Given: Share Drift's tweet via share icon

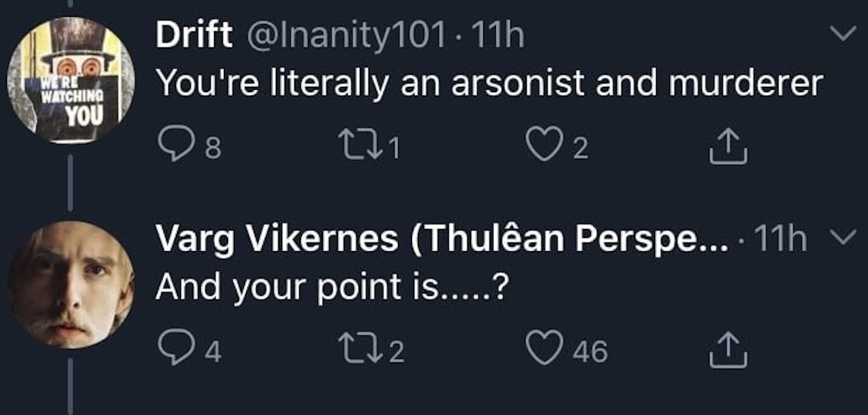Looking at the screenshot, I should point(729,147).
